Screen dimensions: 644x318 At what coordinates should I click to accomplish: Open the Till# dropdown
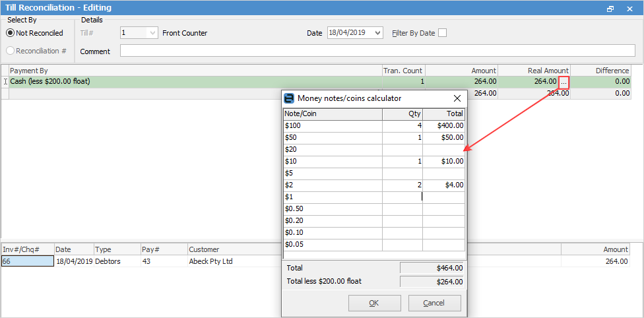click(x=153, y=33)
